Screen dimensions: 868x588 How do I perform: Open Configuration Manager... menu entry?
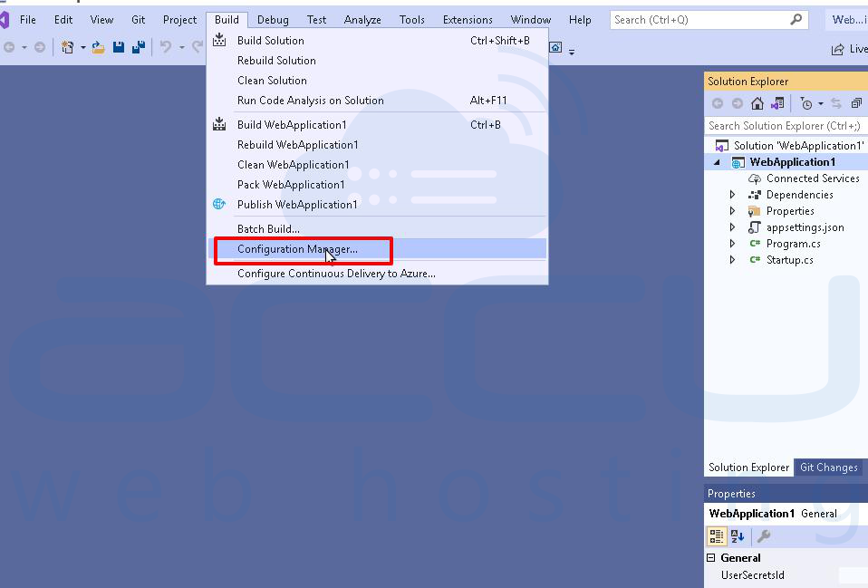pos(377,249)
